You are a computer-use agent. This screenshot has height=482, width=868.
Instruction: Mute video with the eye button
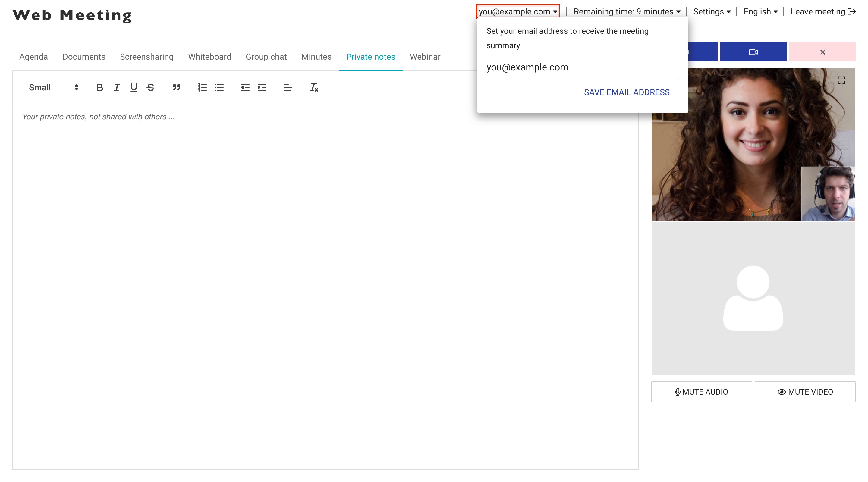805,392
